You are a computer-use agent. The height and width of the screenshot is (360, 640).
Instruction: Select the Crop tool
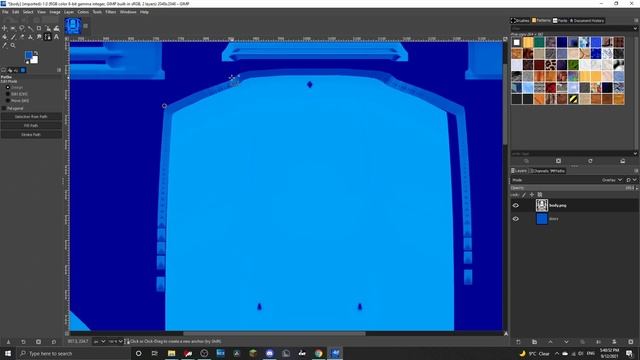coord(39,28)
